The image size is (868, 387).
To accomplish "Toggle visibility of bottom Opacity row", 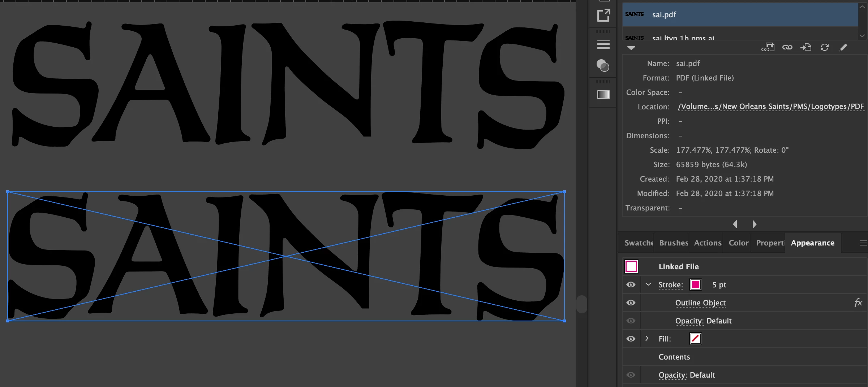I will point(631,375).
